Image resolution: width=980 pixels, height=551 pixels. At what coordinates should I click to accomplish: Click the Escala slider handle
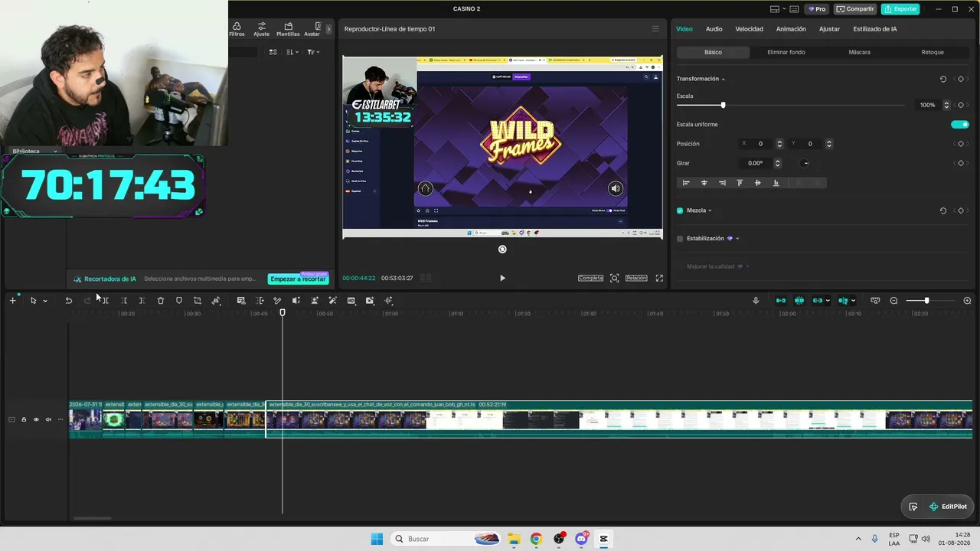723,105
